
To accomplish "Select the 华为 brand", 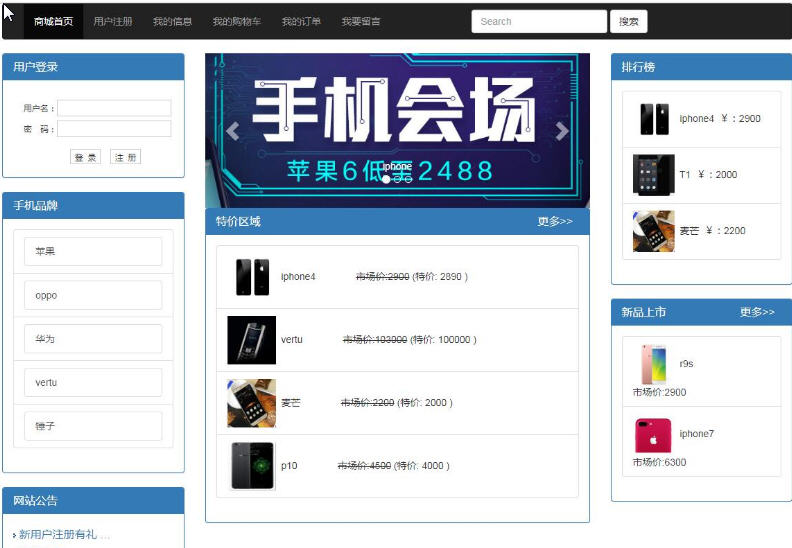I will (93, 338).
